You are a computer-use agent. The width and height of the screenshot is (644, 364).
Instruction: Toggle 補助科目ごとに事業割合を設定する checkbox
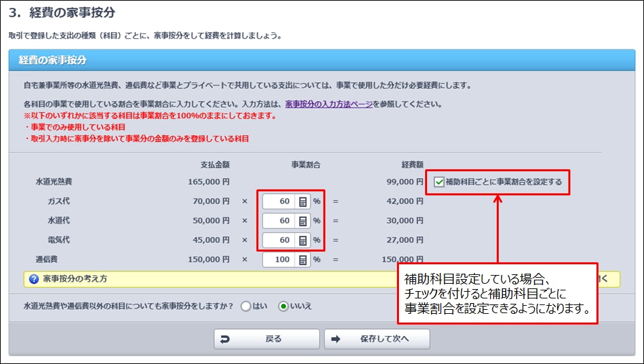coord(438,181)
